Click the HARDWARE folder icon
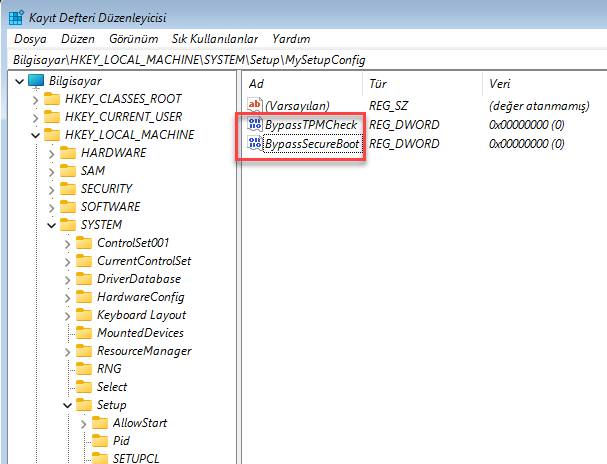 point(68,153)
